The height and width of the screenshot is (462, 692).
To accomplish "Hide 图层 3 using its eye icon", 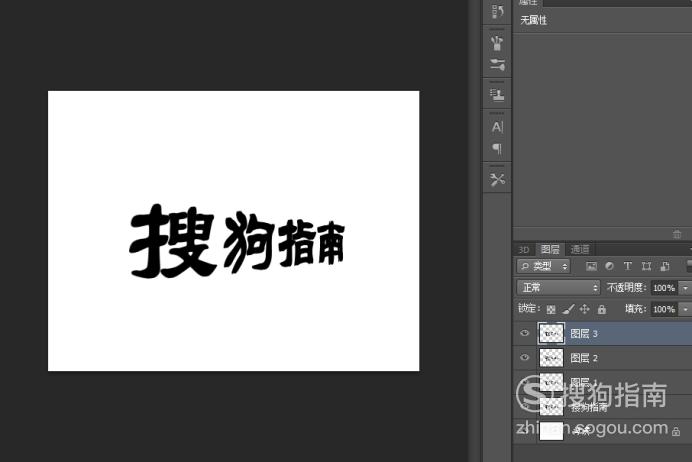I will point(525,333).
